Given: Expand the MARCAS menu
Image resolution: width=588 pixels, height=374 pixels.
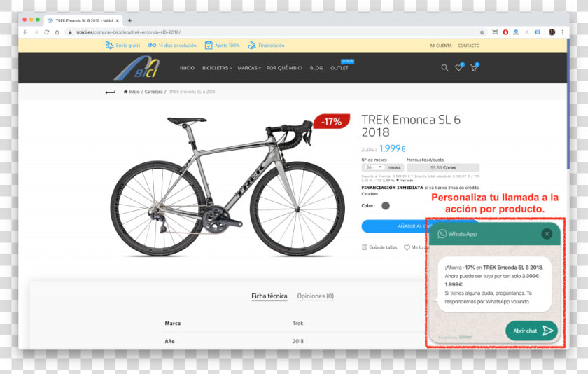Looking at the screenshot, I should click(249, 68).
